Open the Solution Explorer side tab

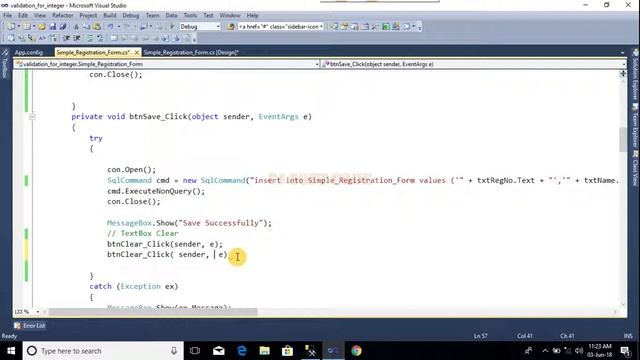pyautogui.click(x=636, y=76)
